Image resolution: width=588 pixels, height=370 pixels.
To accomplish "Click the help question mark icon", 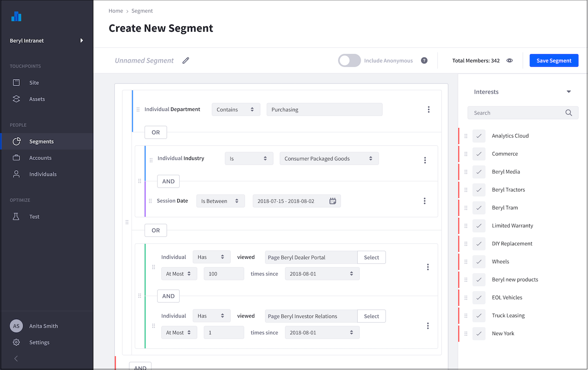I will 424,60.
